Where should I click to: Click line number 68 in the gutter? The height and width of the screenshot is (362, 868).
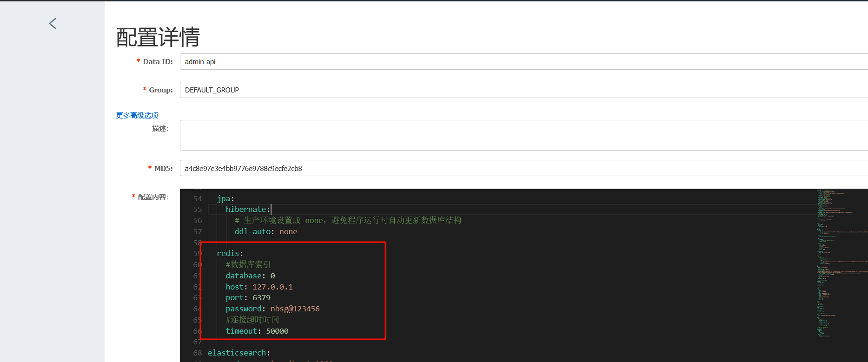pos(198,353)
